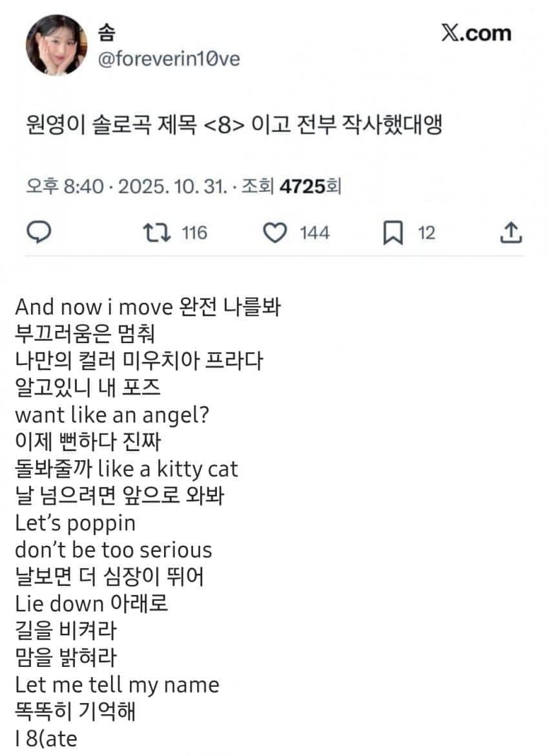
Task: Click the final line "I 8(ate"
Action: (46, 739)
